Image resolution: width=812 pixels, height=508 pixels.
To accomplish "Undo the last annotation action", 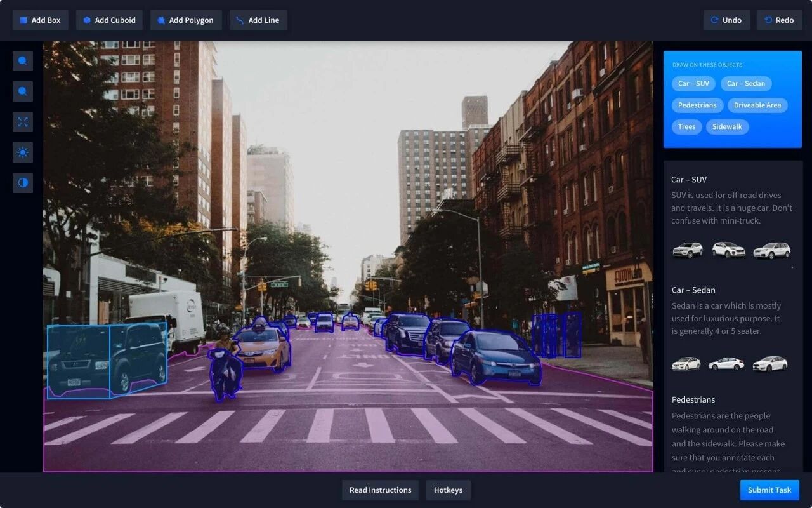I will pyautogui.click(x=726, y=20).
